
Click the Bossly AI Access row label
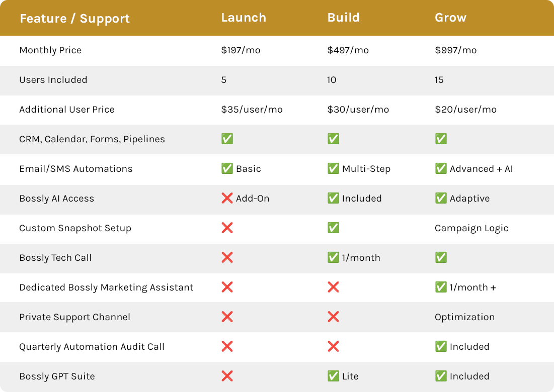(x=57, y=199)
